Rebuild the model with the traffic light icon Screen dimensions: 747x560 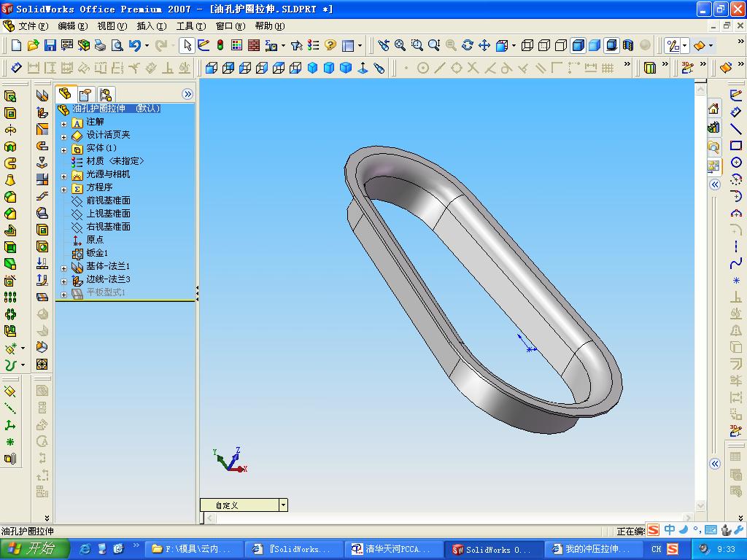coord(220,45)
